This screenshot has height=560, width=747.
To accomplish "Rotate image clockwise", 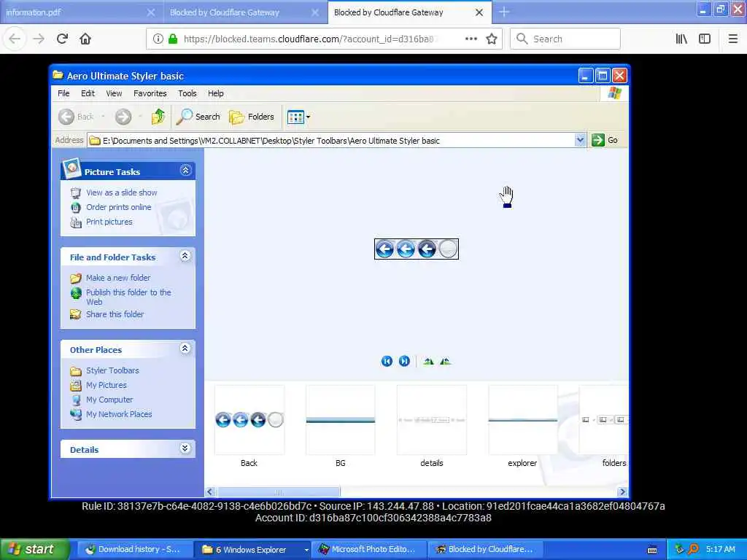I will pyautogui.click(x=428, y=362).
